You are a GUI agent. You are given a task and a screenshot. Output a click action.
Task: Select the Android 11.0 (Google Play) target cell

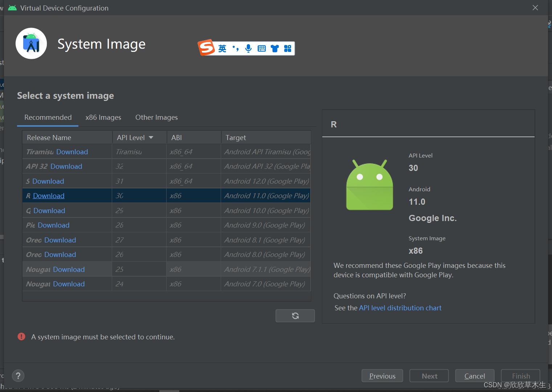point(266,196)
